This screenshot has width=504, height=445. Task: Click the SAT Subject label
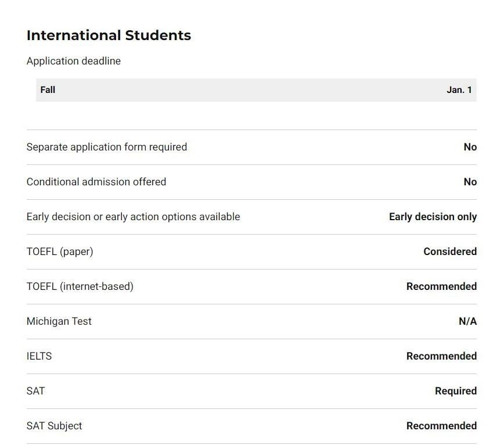[54, 426]
